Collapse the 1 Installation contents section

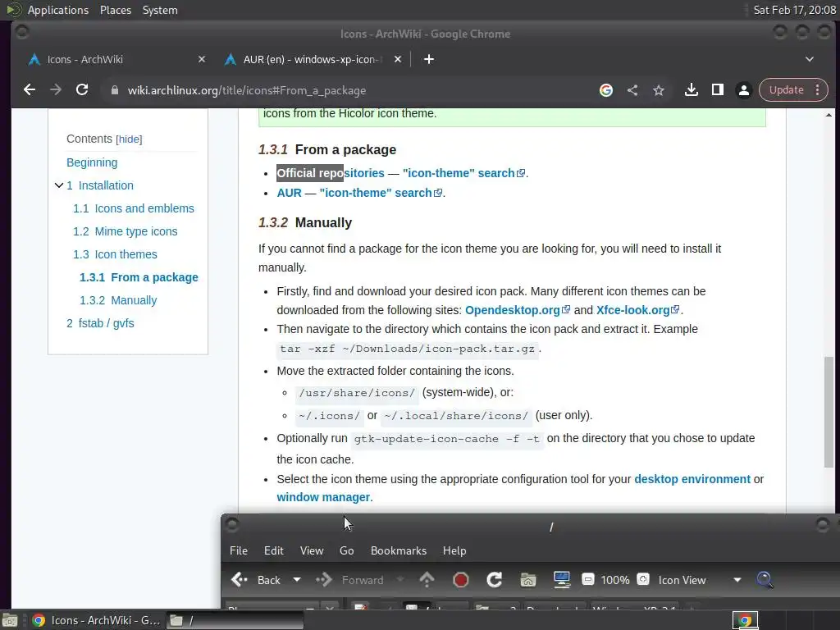point(59,185)
